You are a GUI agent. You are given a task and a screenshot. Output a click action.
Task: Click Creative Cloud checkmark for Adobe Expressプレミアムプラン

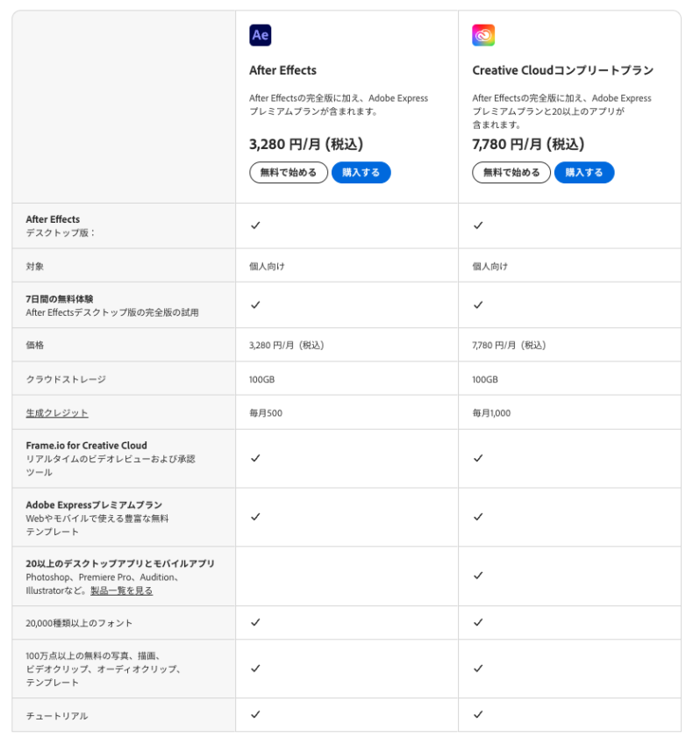point(478,518)
